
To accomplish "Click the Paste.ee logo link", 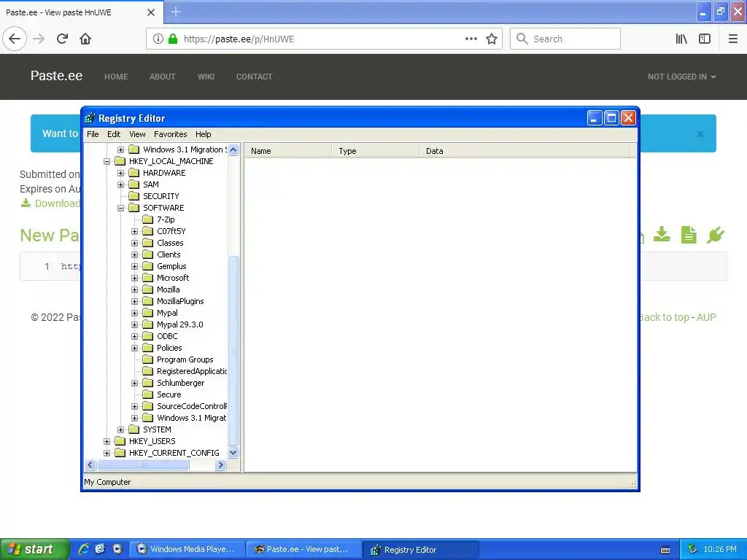I will click(x=56, y=76).
